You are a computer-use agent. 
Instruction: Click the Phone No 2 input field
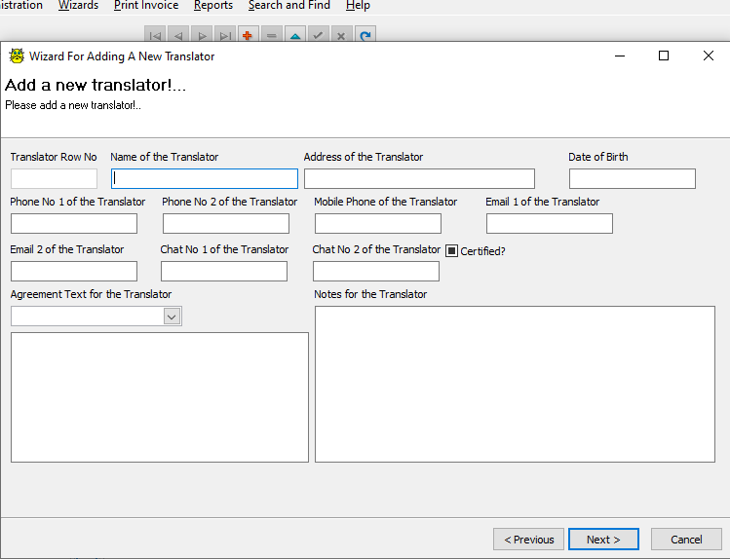(x=226, y=224)
